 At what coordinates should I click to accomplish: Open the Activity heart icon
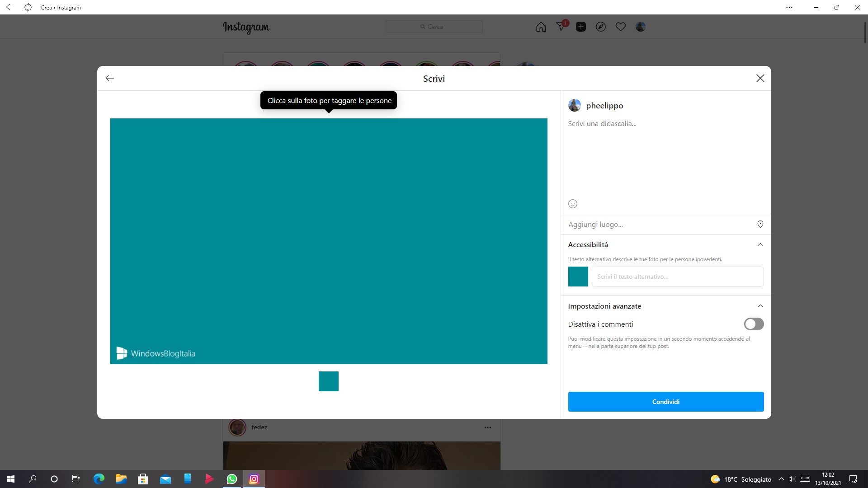click(x=621, y=27)
